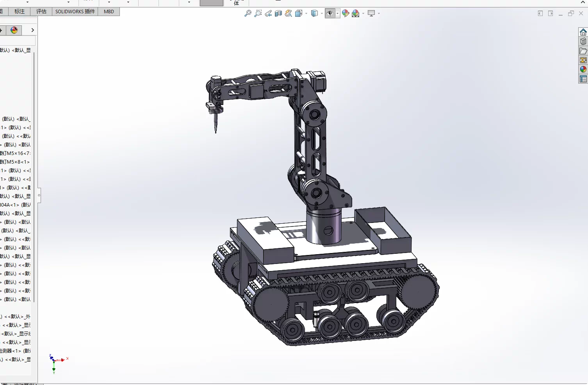
Task: Open View Orientation dropdown arrow
Action: tap(306, 13)
